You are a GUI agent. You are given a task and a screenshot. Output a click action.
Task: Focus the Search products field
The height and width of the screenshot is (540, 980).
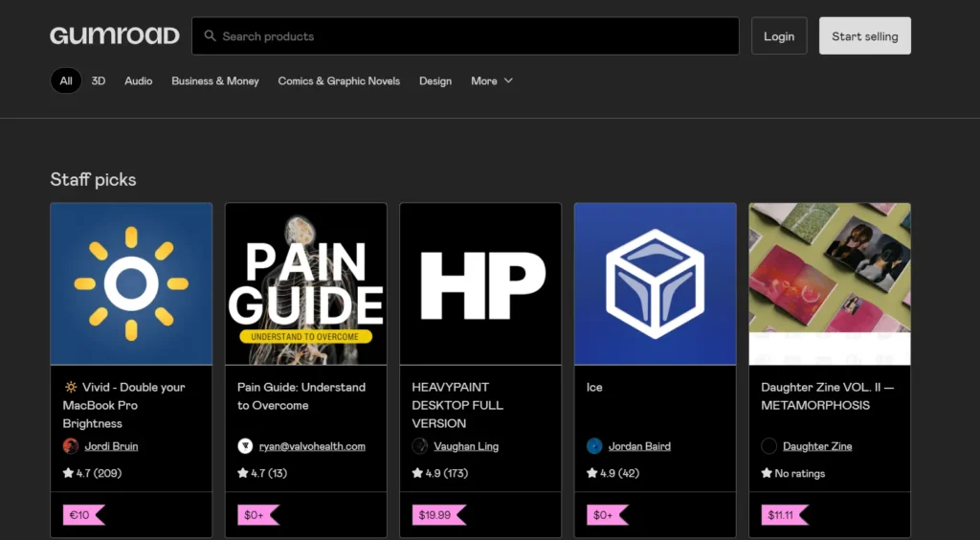click(x=465, y=35)
